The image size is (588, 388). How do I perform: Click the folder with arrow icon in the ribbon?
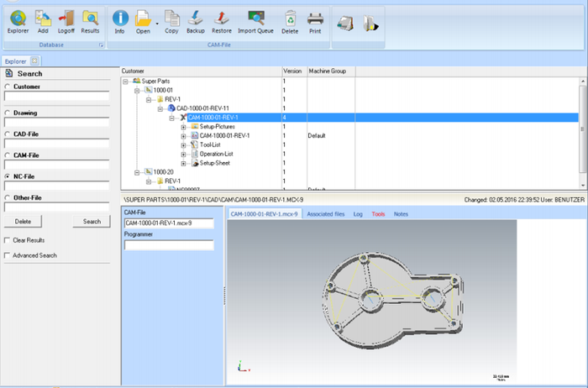click(x=370, y=24)
